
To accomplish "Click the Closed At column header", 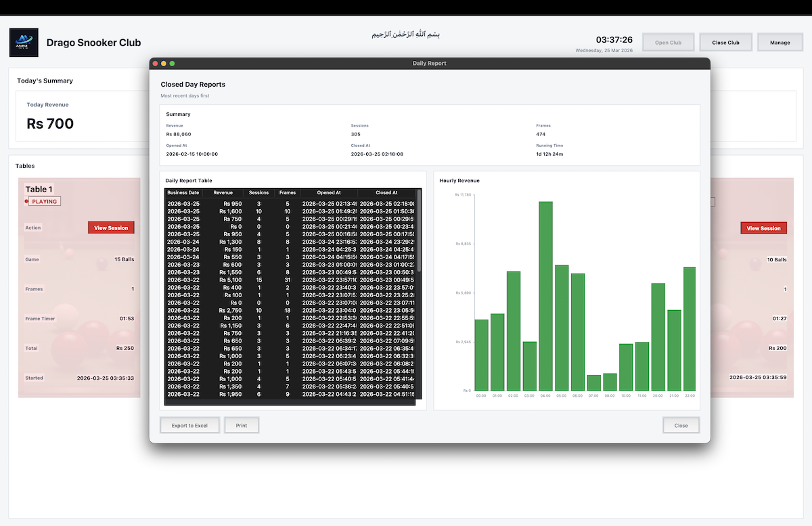I will 387,193.
